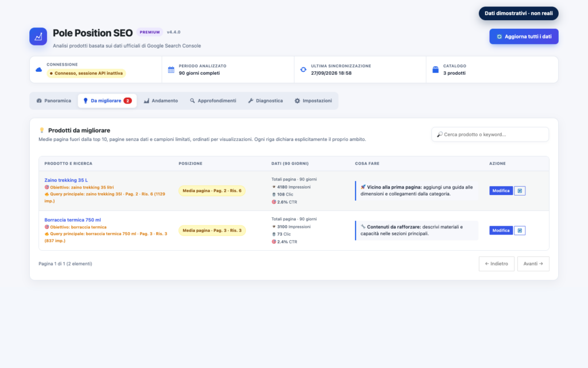Click the mouse icon next to 108 Clic
This screenshot has height=368, width=588.
[x=274, y=194]
